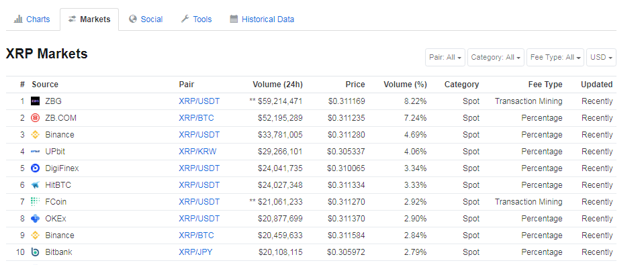The image size is (644, 265).
Task: Open DigiFinex's XRP/USDT pair link
Action: pos(199,168)
